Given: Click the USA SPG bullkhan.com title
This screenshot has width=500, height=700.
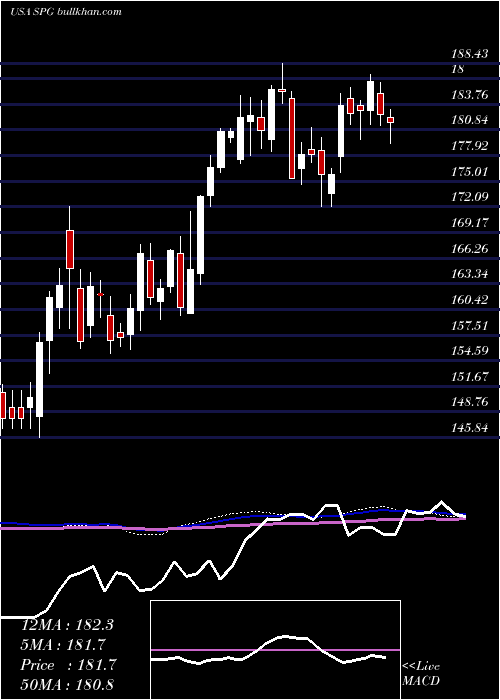Looking at the screenshot, I should point(66,12).
